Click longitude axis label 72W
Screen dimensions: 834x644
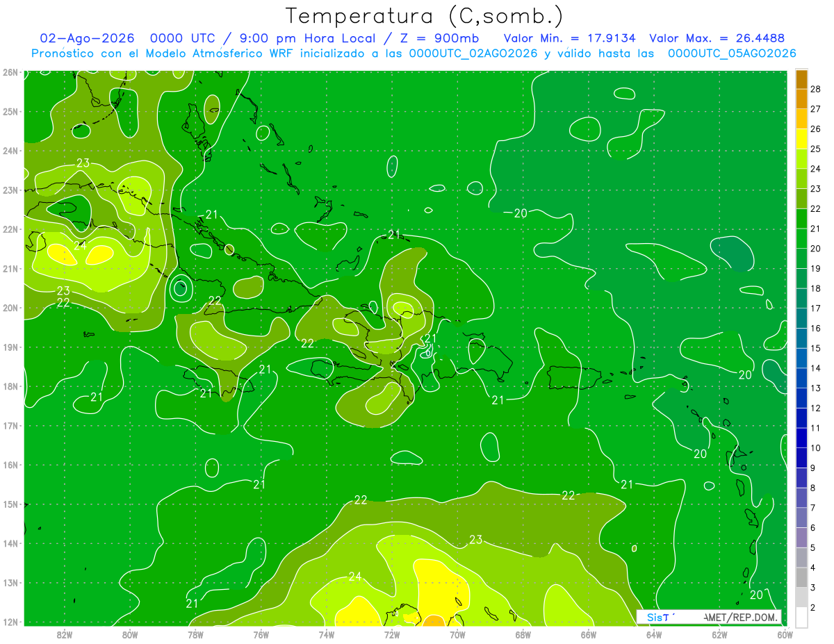point(392,634)
